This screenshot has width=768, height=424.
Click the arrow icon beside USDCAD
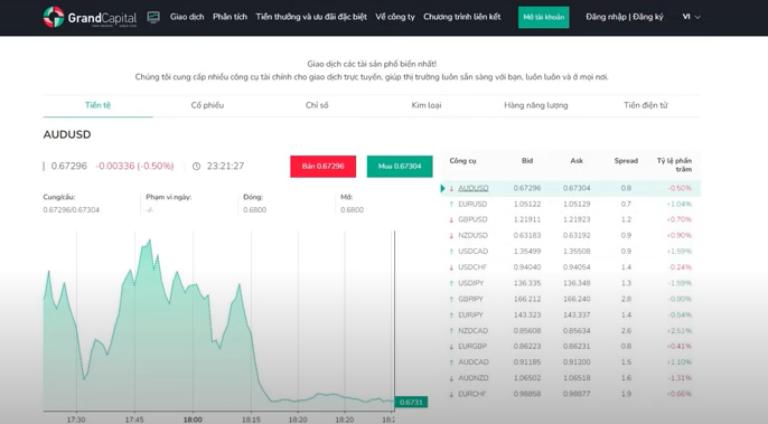451,251
